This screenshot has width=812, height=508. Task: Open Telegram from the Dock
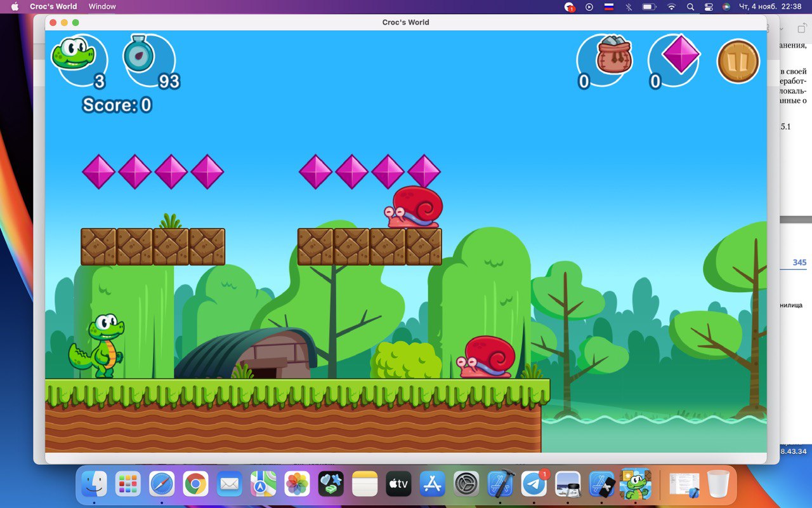point(534,485)
